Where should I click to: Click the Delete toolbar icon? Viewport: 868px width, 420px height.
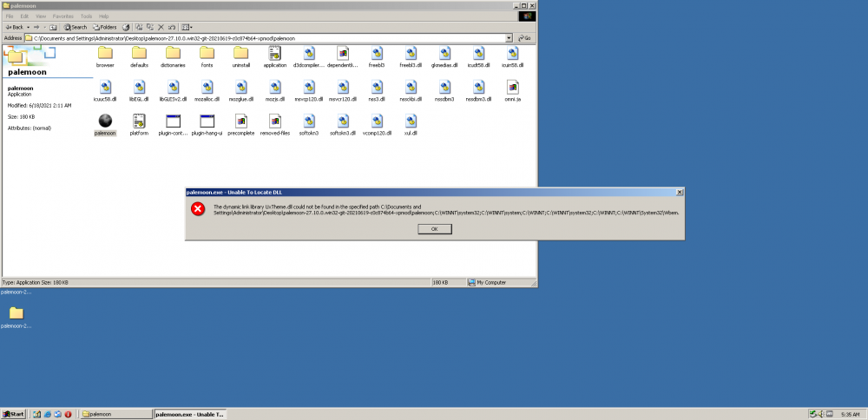(161, 27)
